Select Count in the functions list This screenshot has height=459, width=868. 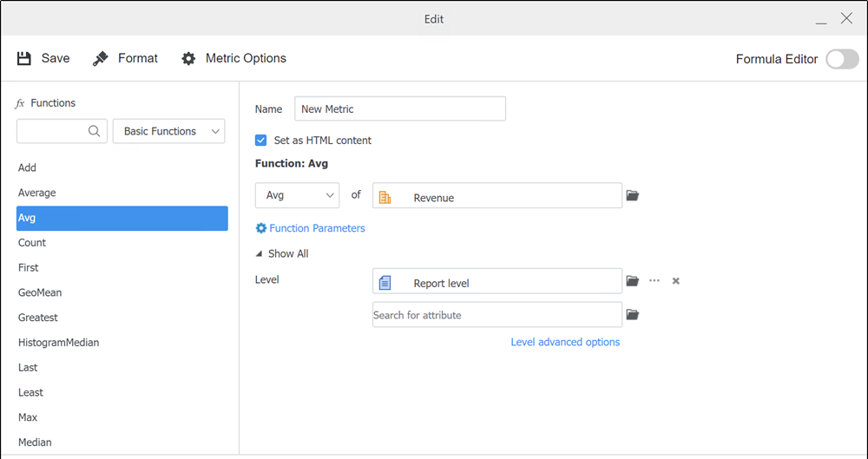tap(32, 243)
